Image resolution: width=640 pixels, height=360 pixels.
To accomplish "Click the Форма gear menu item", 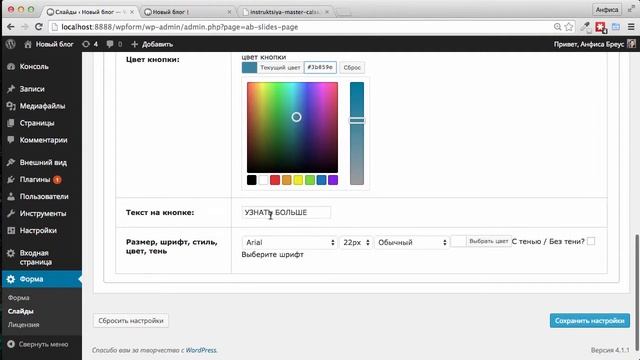I will point(41,279).
